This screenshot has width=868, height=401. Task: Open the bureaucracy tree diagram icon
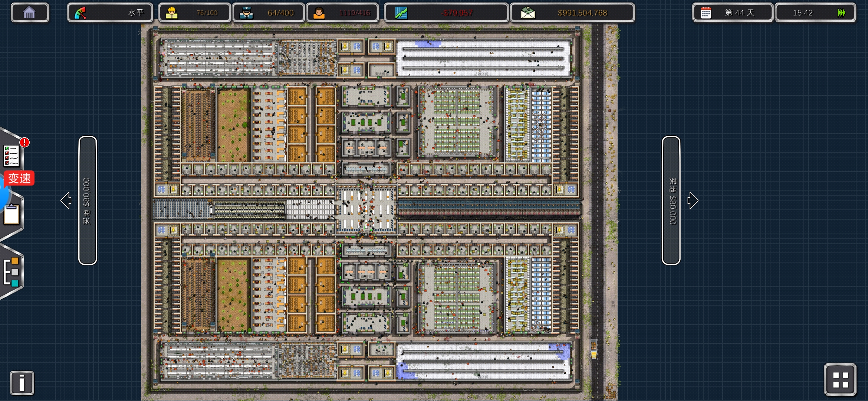(11, 272)
